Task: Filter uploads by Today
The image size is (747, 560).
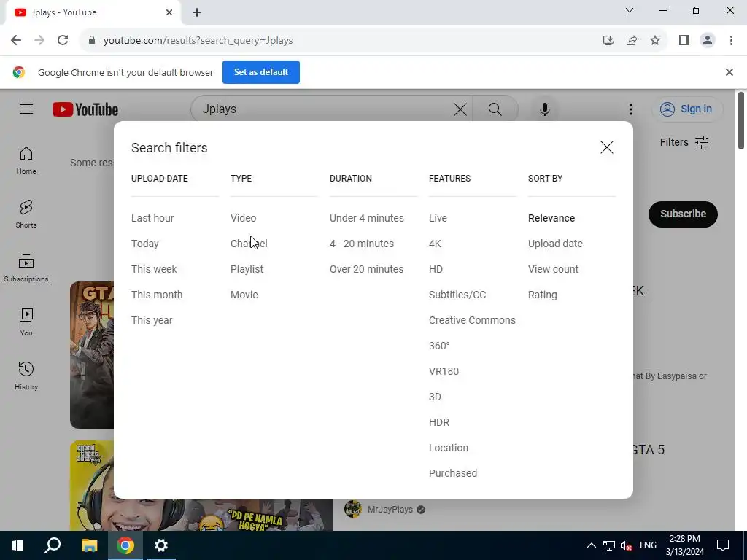Action: click(x=145, y=244)
